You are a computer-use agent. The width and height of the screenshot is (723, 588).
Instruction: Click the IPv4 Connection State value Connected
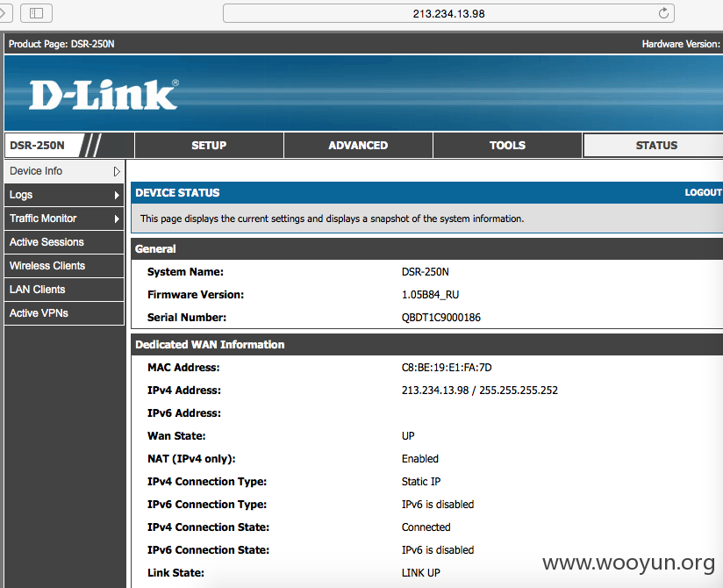[426, 527]
